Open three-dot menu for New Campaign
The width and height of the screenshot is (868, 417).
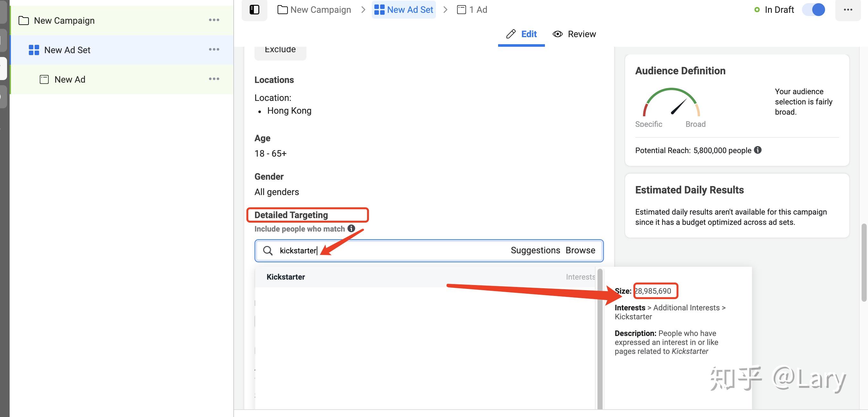pyautogui.click(x=214, y=20)
